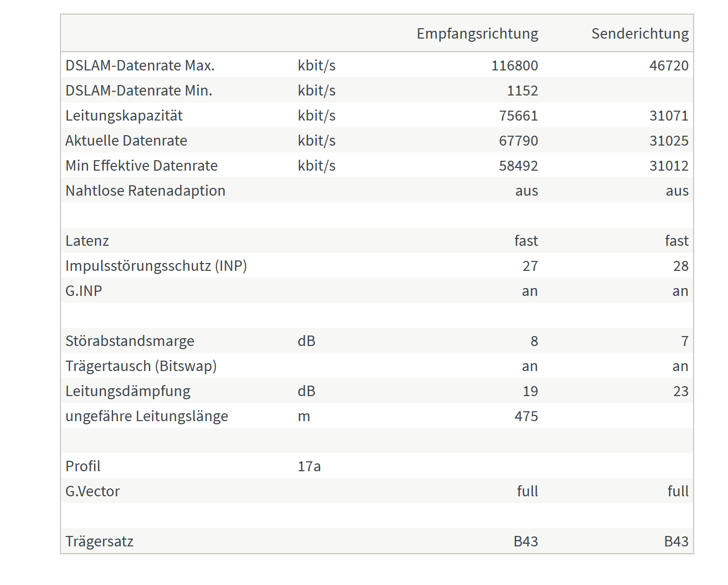Click the profile value 17a
This screenshot has width=728, height=585.
pyautogui.click(x=309, y=466)
